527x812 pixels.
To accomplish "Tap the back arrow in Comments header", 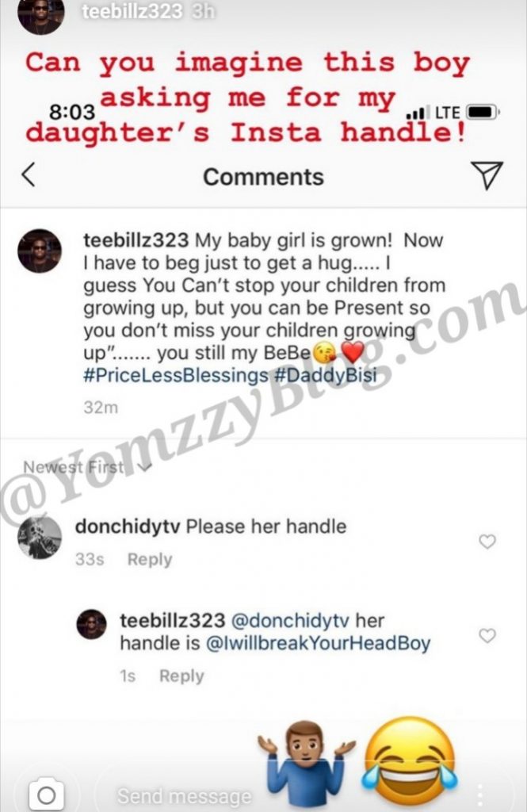I will pyautogui.click(x=29, y=175).
